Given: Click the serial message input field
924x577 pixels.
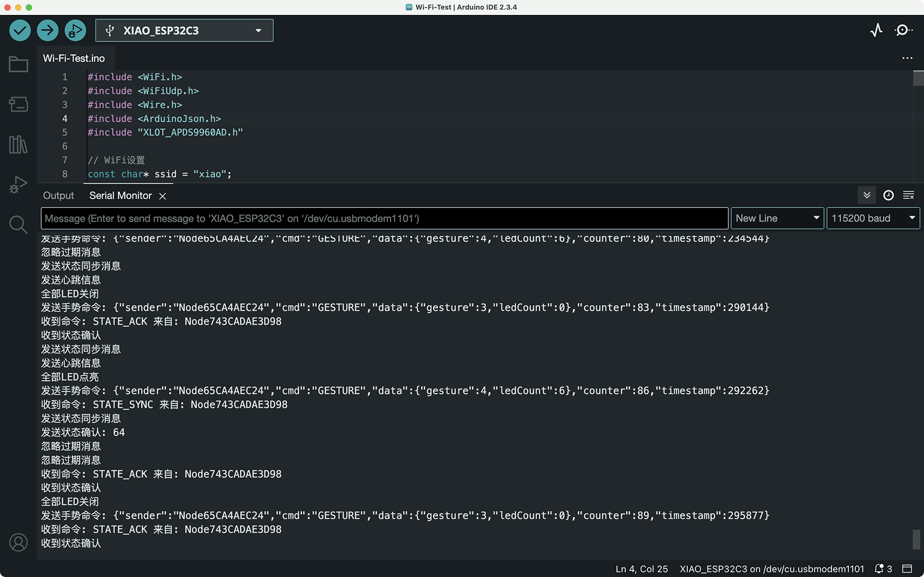Looking at the screenshot, I should coord(384,218).
